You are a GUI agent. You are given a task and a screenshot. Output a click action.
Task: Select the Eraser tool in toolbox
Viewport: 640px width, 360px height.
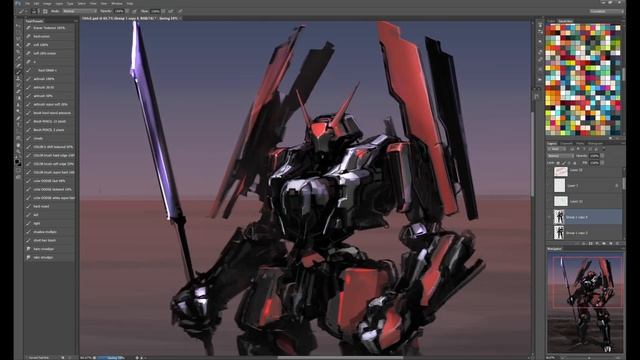pyautogui.click(x=18, y=91)
